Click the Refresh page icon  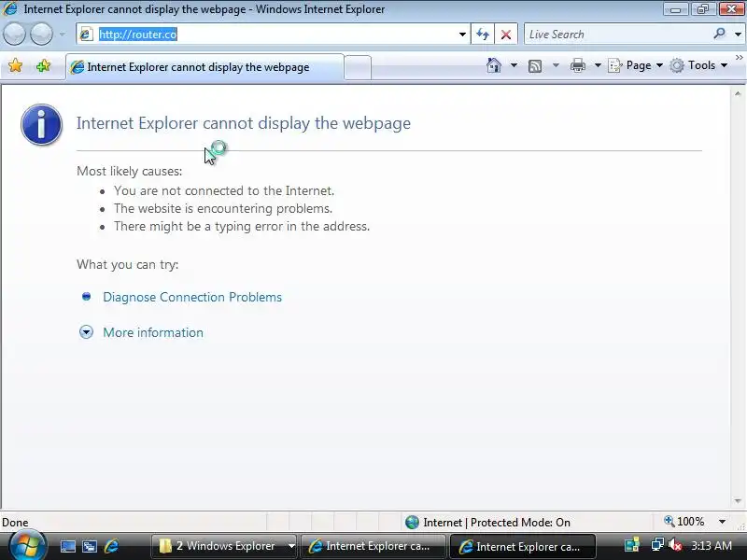point(482,35)
